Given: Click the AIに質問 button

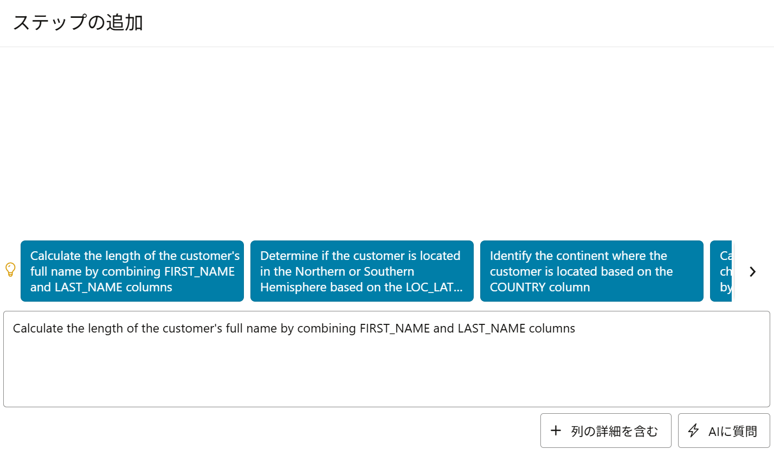Looking at the screenshot, I should [724, 431].
